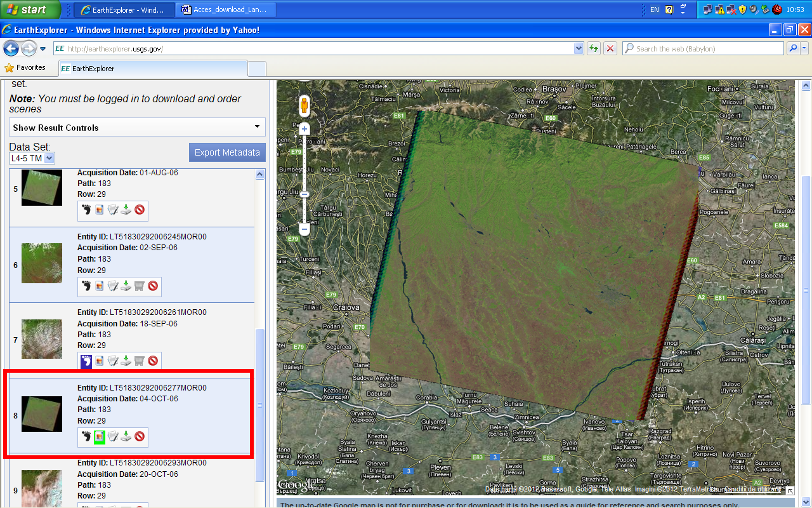Click the Street View pegman icon
This screenshot has height=508, width=812.
coord(304,105)
